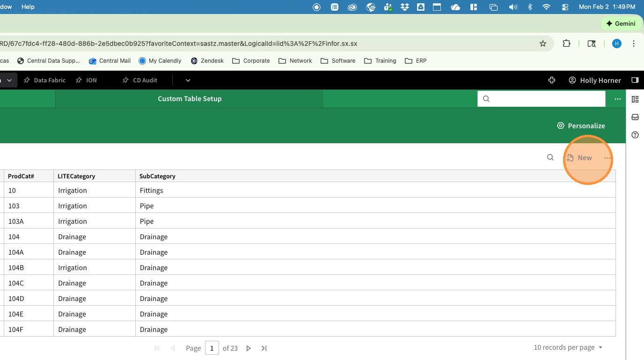This screenshot has width=644, height=360.
Task: Go to the next page arrow
Action: (249, 348)
